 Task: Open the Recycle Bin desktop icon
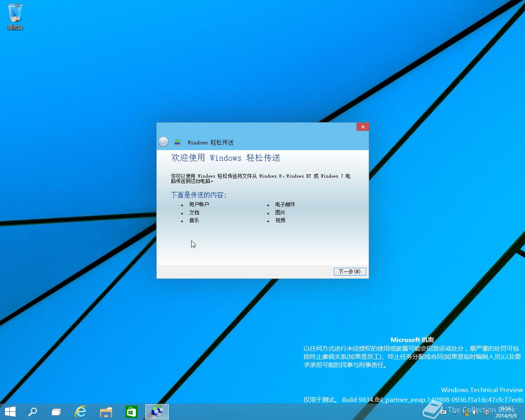click(15, 17)
